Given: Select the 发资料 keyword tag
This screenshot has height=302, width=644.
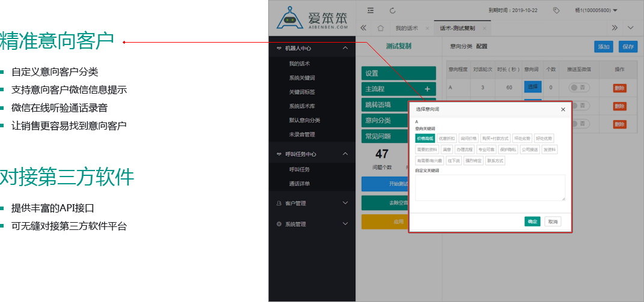Looking at the screenshot, I should pos(550,149).
